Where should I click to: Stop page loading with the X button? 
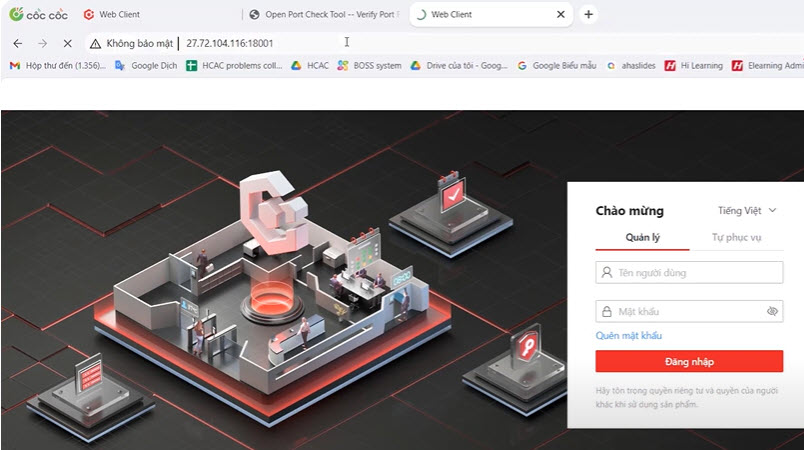coord(67,43)
